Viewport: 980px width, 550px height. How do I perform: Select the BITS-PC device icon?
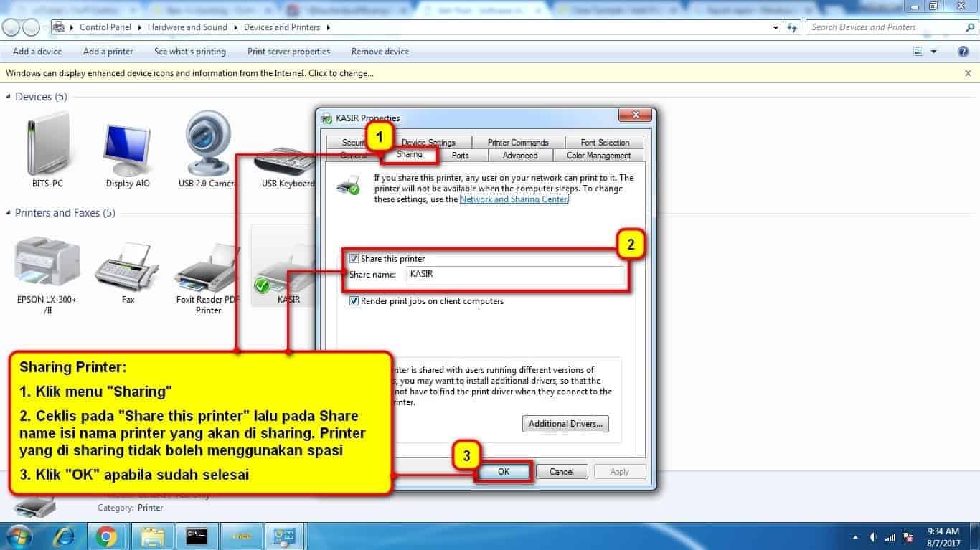(47, 147)
